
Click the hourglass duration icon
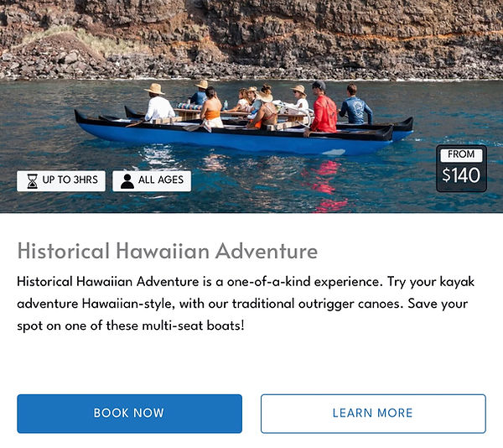[32, 181]
